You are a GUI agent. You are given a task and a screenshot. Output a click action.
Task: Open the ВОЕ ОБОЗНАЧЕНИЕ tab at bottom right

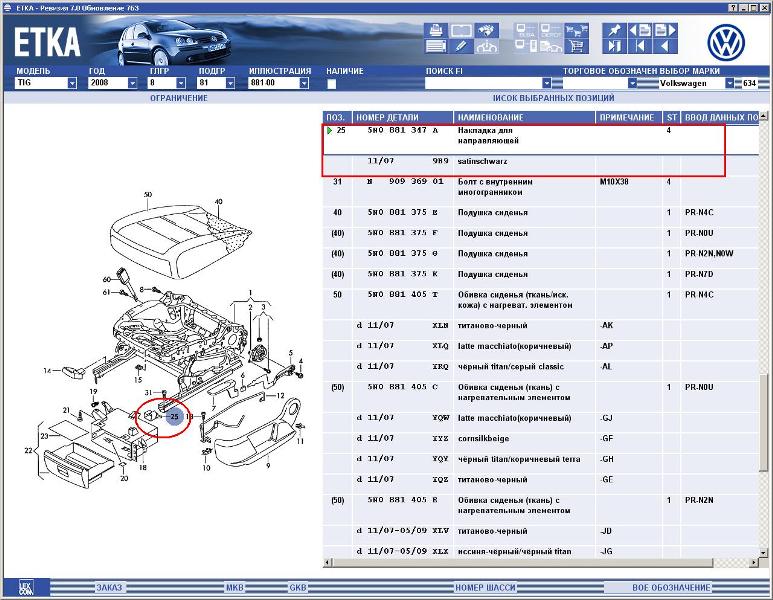coord(671,588)
